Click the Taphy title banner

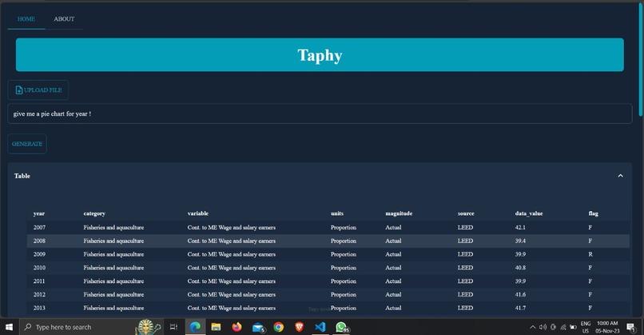click(320, 55)
